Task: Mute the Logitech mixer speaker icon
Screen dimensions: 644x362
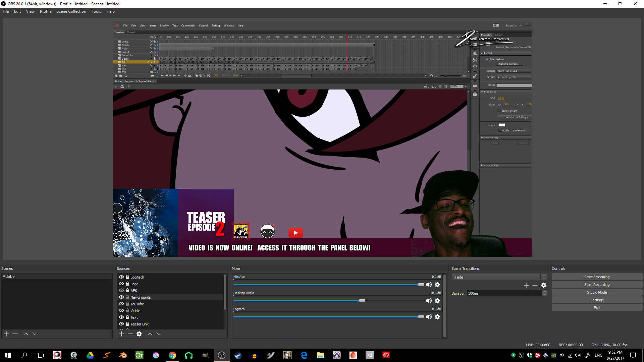Action: (x=429, y=317)
